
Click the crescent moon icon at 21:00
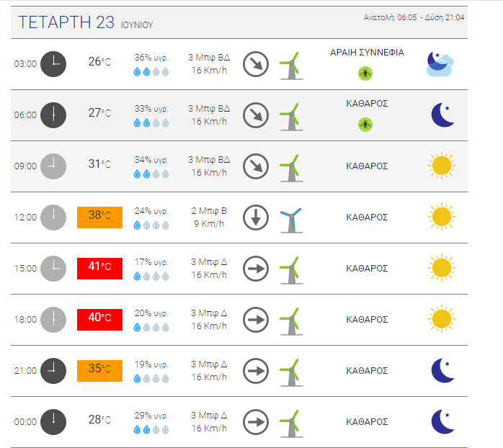pyautogui.click(x=442, y=370)
